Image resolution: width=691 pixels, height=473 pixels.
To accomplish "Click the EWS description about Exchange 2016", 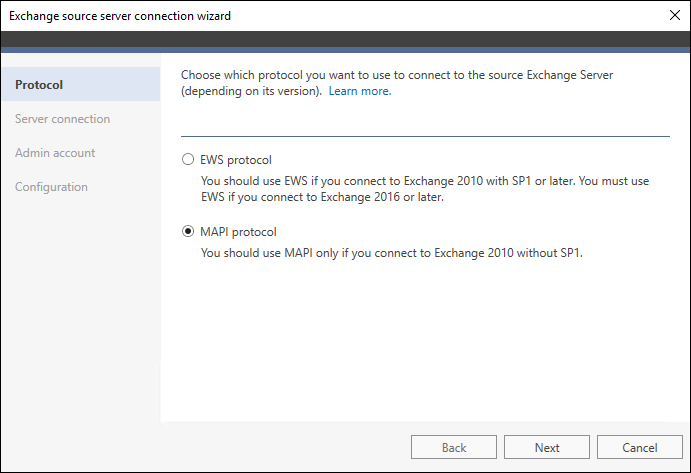I will point(425,189).
